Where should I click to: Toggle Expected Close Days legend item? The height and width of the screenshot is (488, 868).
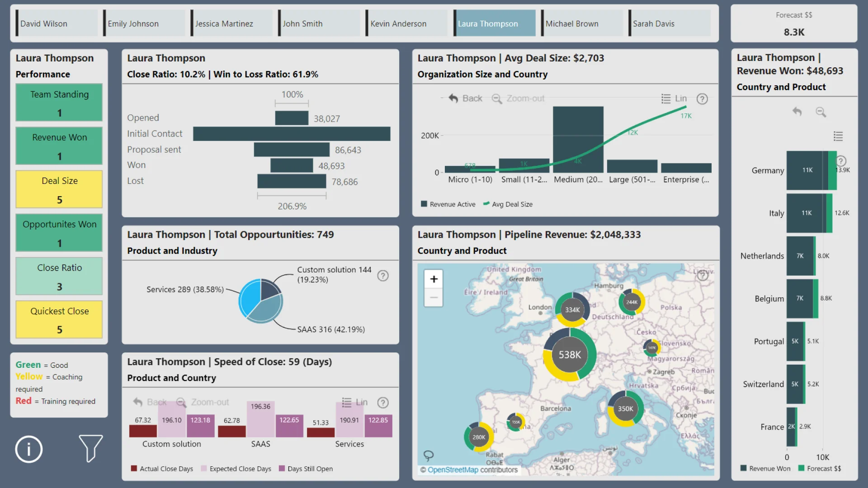(236, 469)
